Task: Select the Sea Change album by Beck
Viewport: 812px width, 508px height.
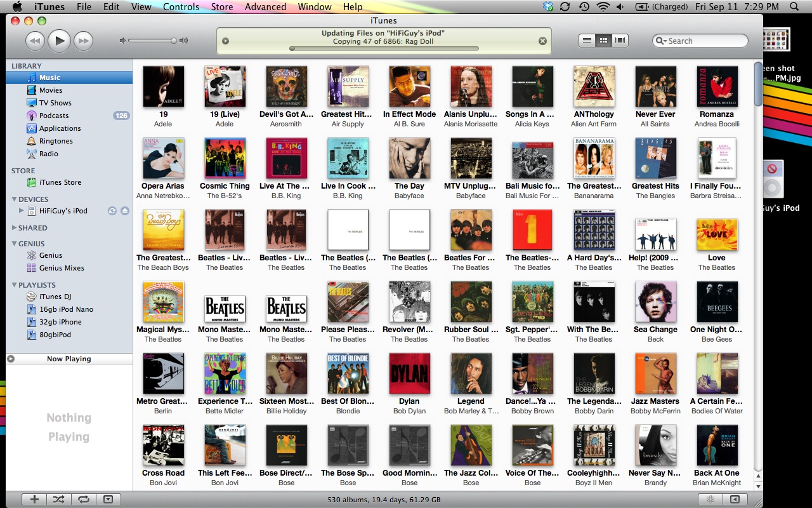Action: (x=655, y=302)
